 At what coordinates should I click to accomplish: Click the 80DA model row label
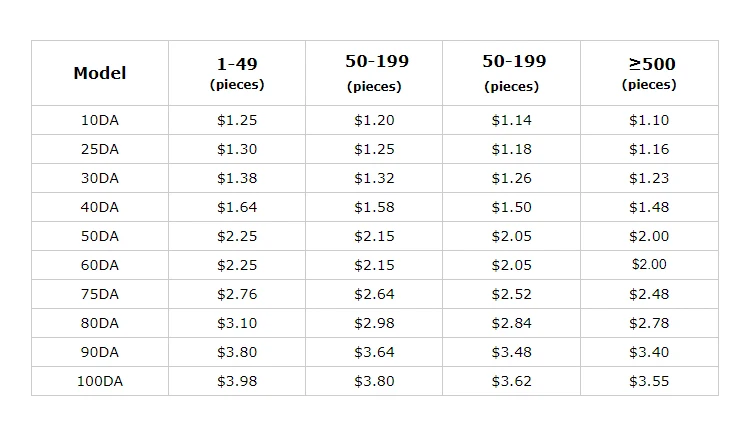(x=100, y=323)
